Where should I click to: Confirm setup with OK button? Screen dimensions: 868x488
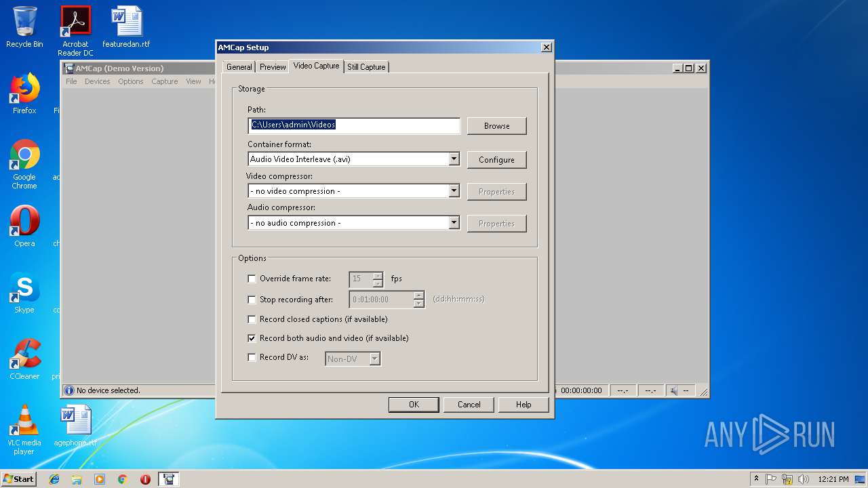click(414, 405)
